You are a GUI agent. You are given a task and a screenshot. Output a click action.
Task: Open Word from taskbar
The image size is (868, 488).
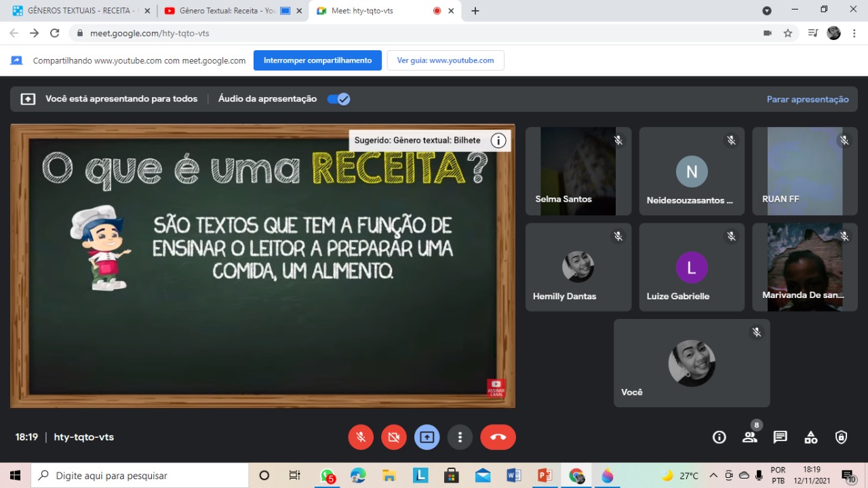(513, 475)
